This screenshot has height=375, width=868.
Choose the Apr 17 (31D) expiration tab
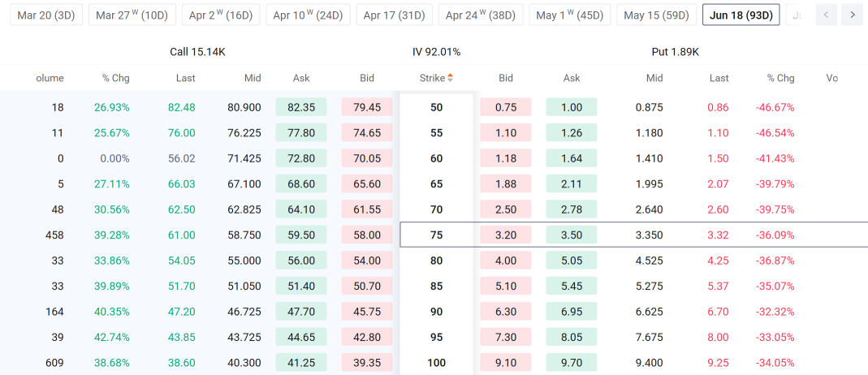[394, 15]
